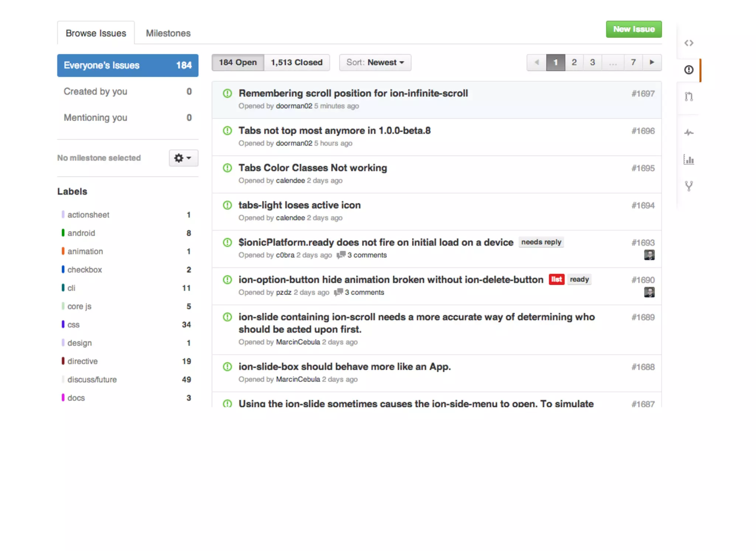This screenshot has height=551, width=756.
Task: Toggle the 184 Open filter
Action: [238, 62]
